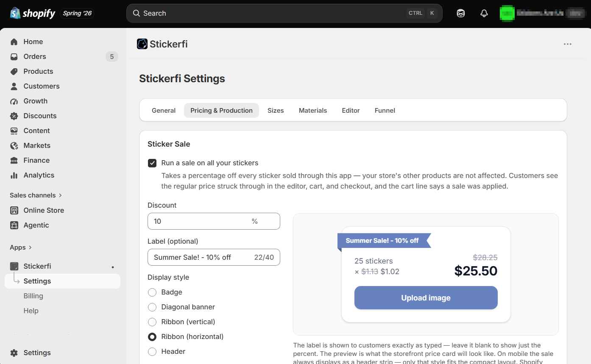Image resolution: width=591 pixels, height=364 pixels.
Task: Click the Stickerfi Settings page heading
Action: click(x=182, y=78)
